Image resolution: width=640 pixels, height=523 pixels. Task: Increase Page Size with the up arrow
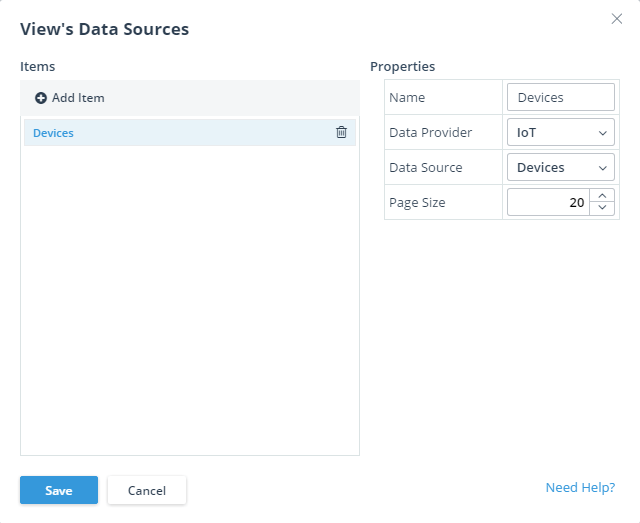tap(602, 196)
